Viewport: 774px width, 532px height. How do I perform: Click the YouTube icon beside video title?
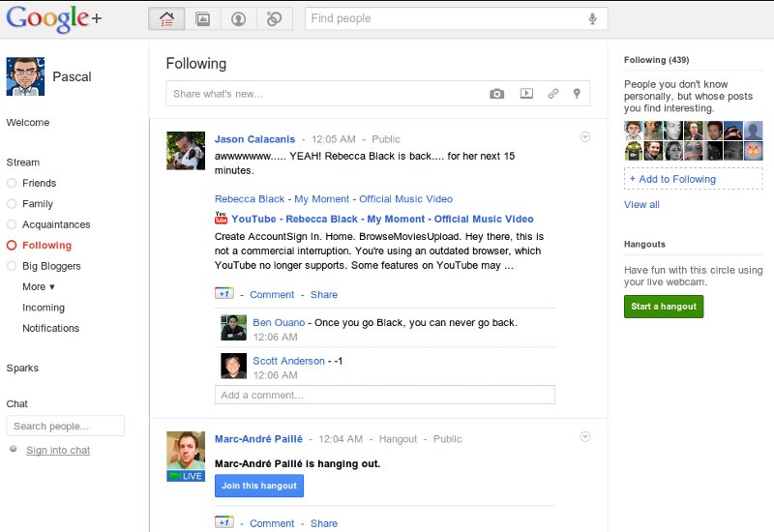coord(221,218)
